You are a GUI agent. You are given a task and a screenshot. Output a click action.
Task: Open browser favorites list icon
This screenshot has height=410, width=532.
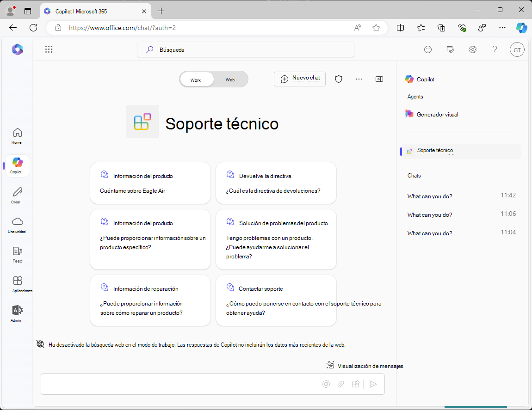pos(421,28)
